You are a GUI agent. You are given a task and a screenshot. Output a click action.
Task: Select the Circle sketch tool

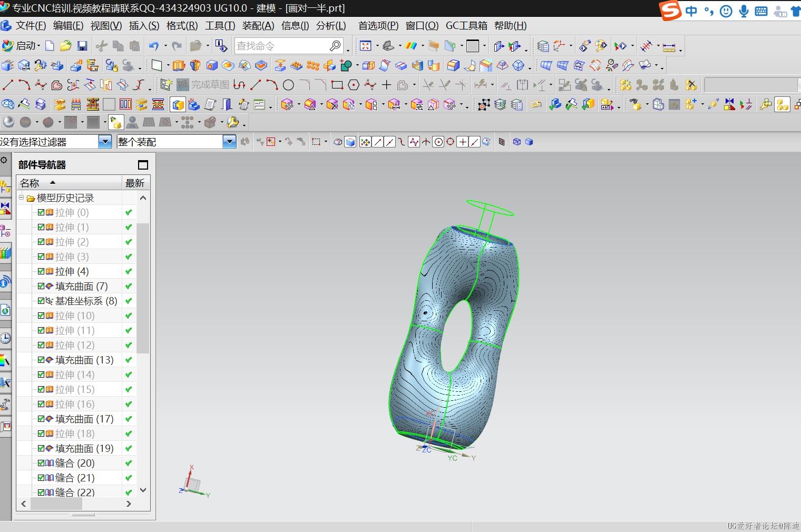288,85
